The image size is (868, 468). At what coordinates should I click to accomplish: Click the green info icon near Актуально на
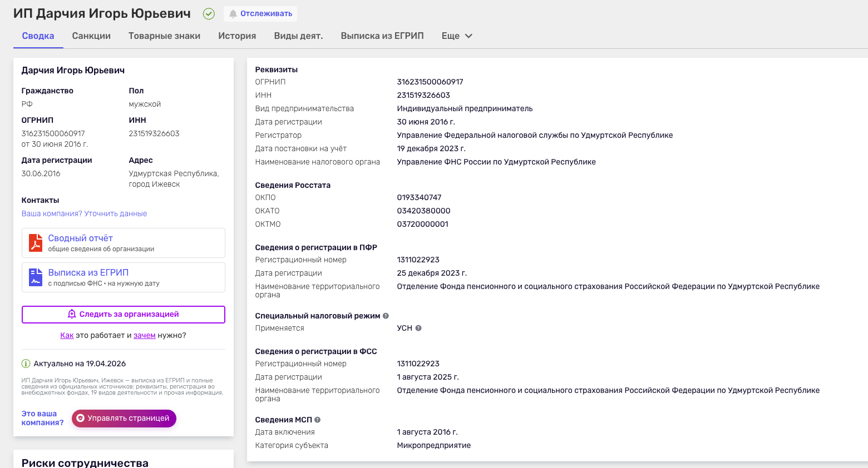click(26, 364)
